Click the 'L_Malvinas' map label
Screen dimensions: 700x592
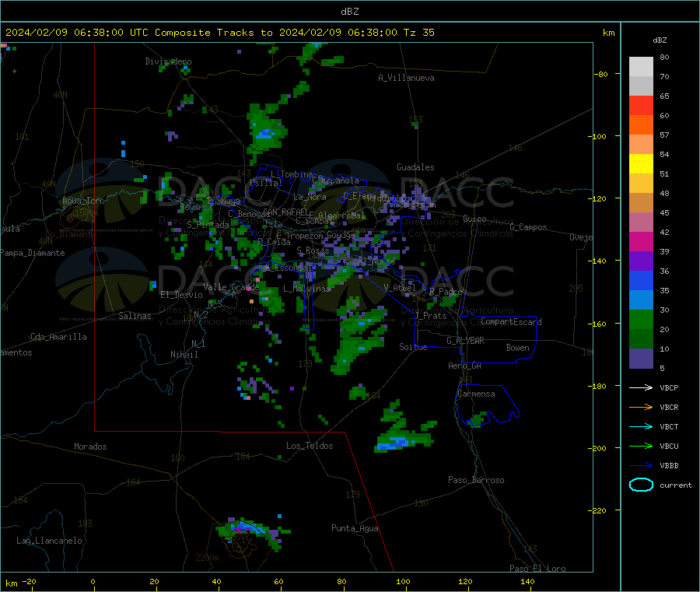click(307, 289)
